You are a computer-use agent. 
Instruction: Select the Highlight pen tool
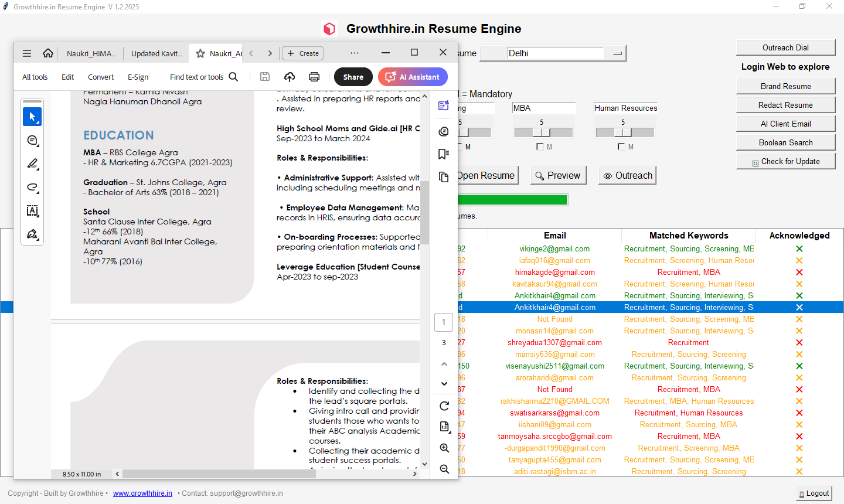pyautogui.click(x=32, y=164)
